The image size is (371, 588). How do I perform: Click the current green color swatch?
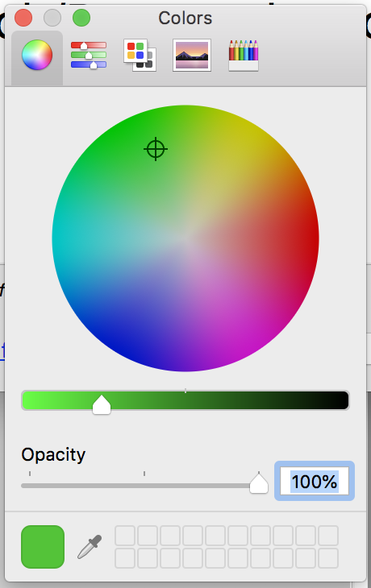click(43, 547)
